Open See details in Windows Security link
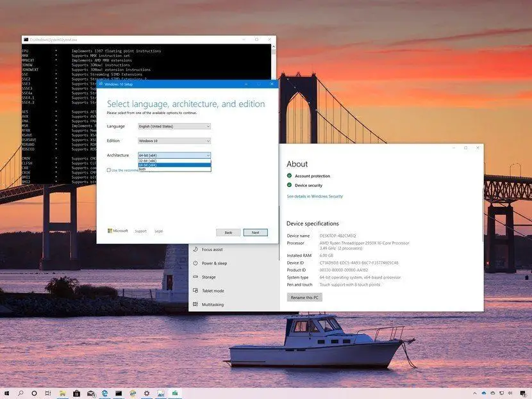The width and height of the screenshot is (532, 399). tap(315, 196)
